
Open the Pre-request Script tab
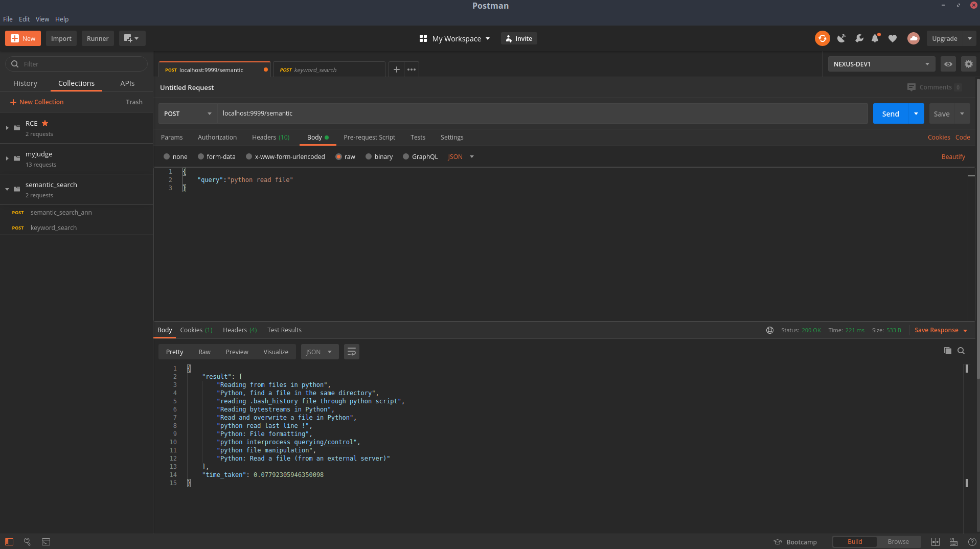(x=369, y=138)
